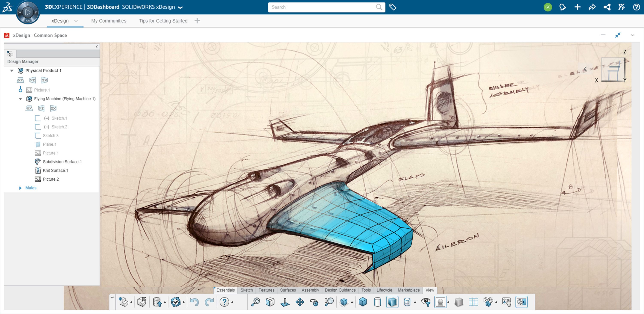Select the wireframe cylinder display mode

(x=378, y=302)
